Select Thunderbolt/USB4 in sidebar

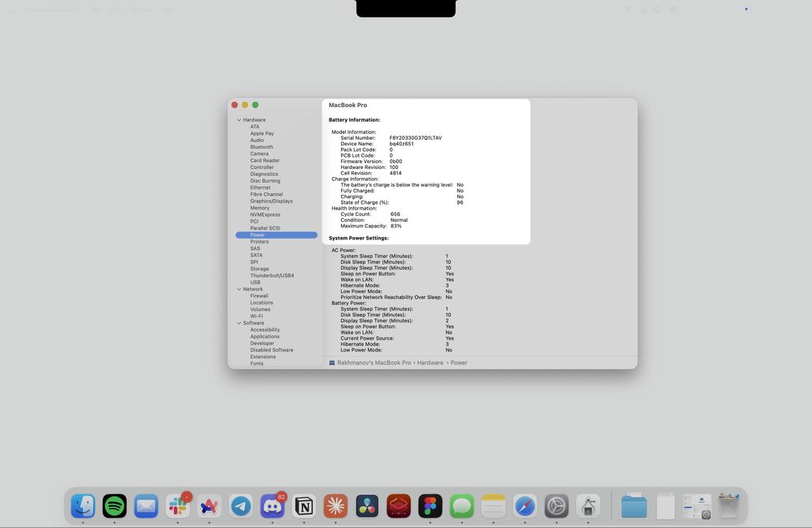[x=272, y=275]
